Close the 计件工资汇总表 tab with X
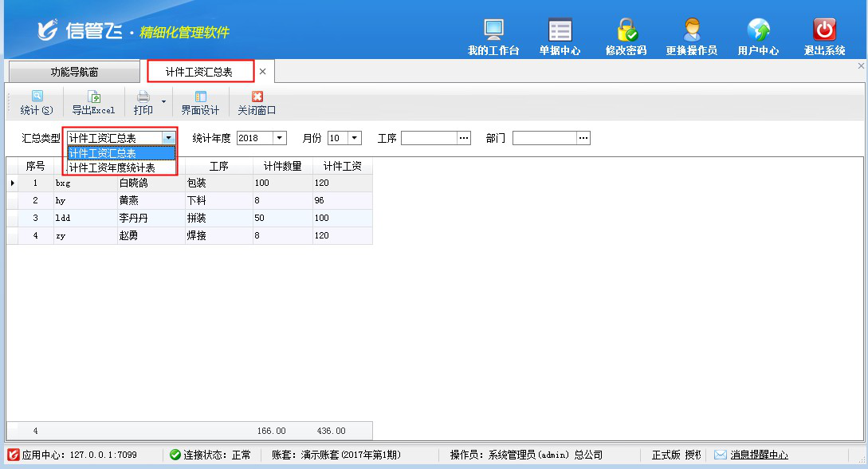The width and height of the screenshot is (868, 469). (262, 72)
